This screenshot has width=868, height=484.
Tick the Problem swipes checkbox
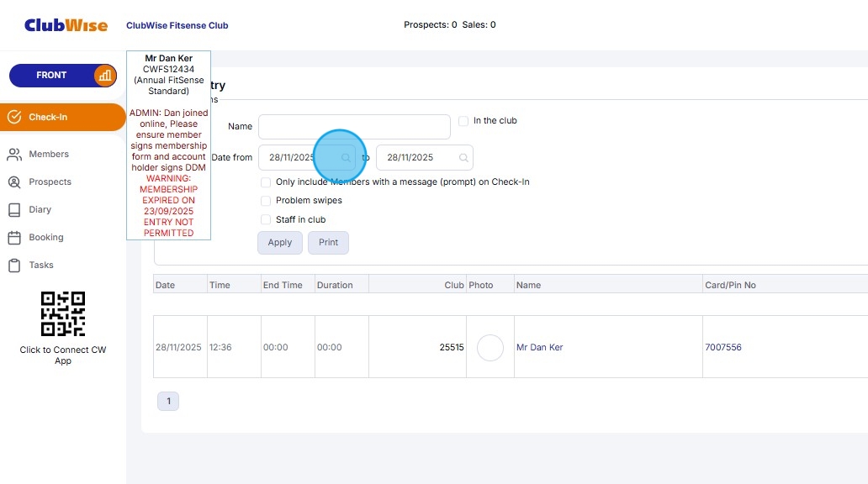point(266,200)
